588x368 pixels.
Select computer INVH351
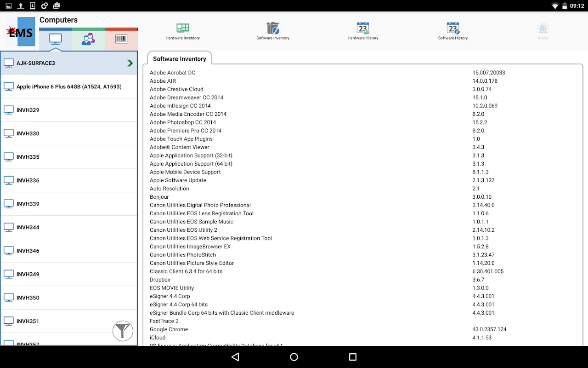[x=69, y=321]
